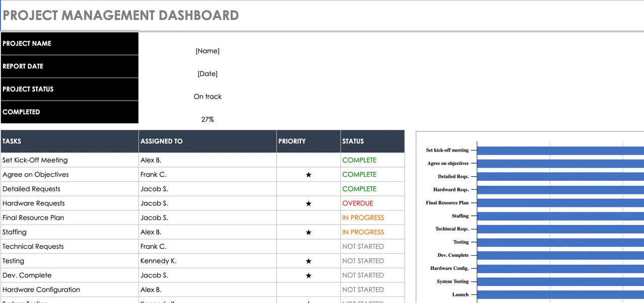This screenshot has width=644, height=303.
Task: Click the Detailed Reqs. chart bar
Action: point(560,177)
